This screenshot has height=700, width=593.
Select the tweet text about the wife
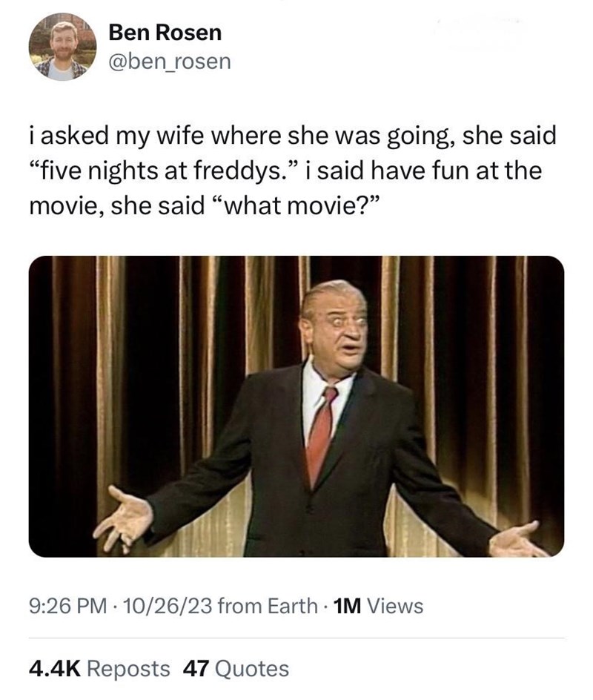[293, 169]
